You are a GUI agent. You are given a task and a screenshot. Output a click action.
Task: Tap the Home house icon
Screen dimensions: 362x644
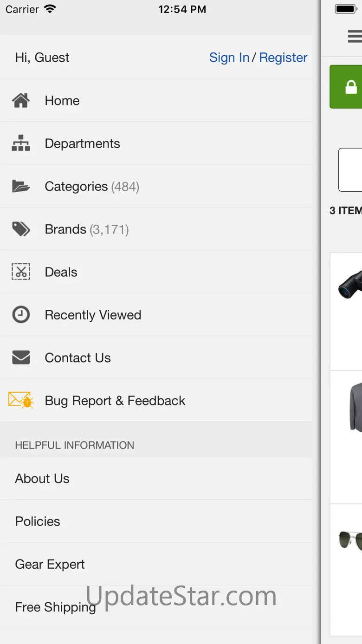click(21, 100)
